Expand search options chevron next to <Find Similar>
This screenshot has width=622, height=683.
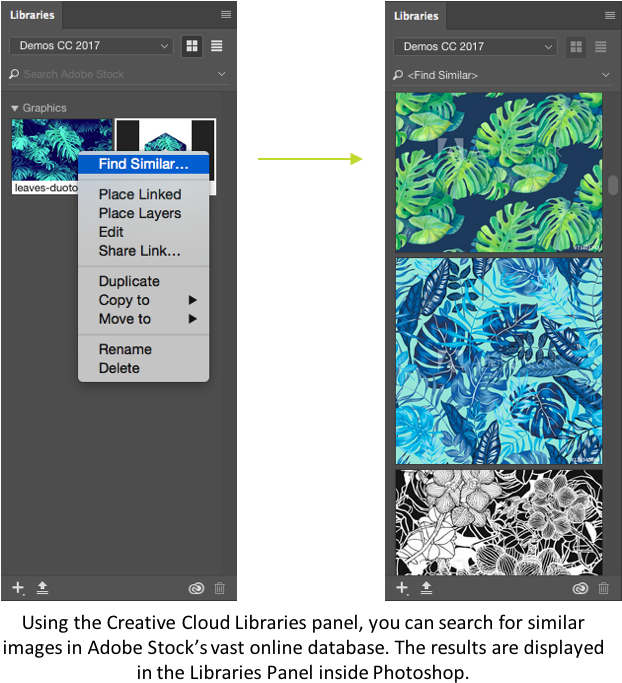606,75
